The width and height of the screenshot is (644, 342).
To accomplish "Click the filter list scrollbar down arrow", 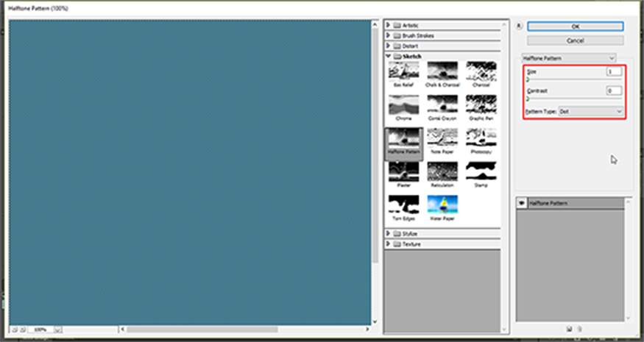I will click(505, 329).
